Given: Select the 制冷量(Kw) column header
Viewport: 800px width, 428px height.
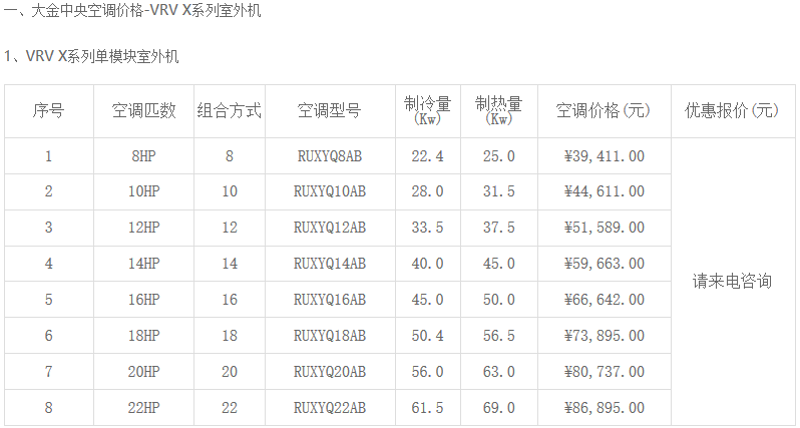Looking at the screenshot, I should point(428,110).
